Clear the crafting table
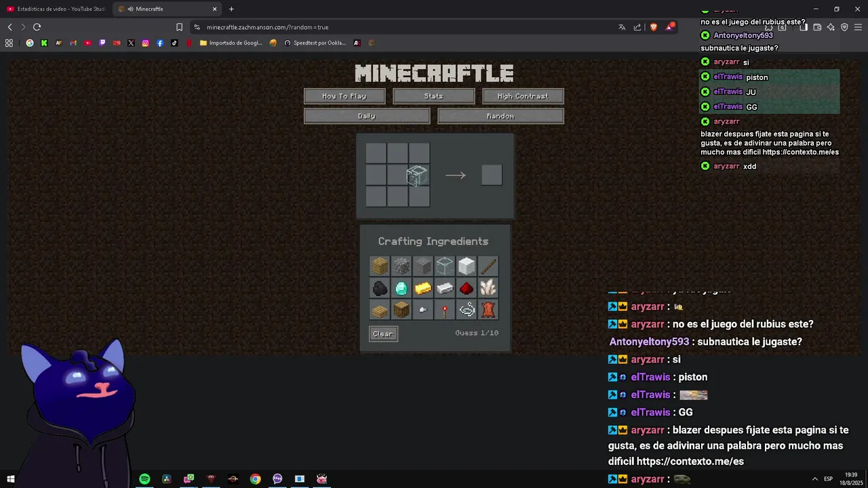The height and width of the screenshot is (488, 868). point(383,333)
